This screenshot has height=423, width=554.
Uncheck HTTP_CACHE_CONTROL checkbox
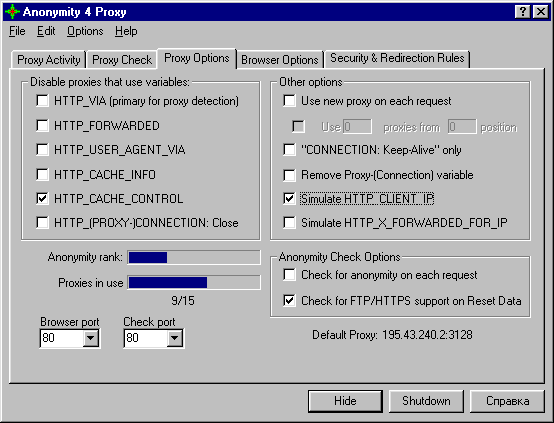coord(42,198)
